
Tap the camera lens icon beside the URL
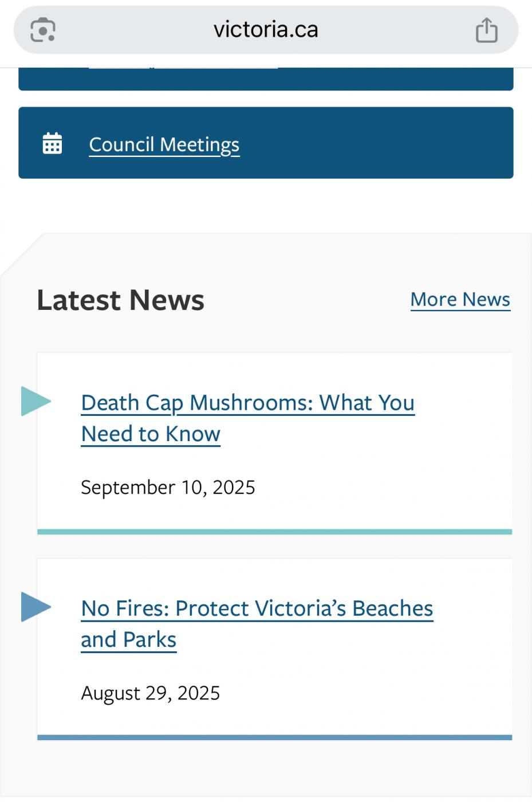click(x=43, y=30)
